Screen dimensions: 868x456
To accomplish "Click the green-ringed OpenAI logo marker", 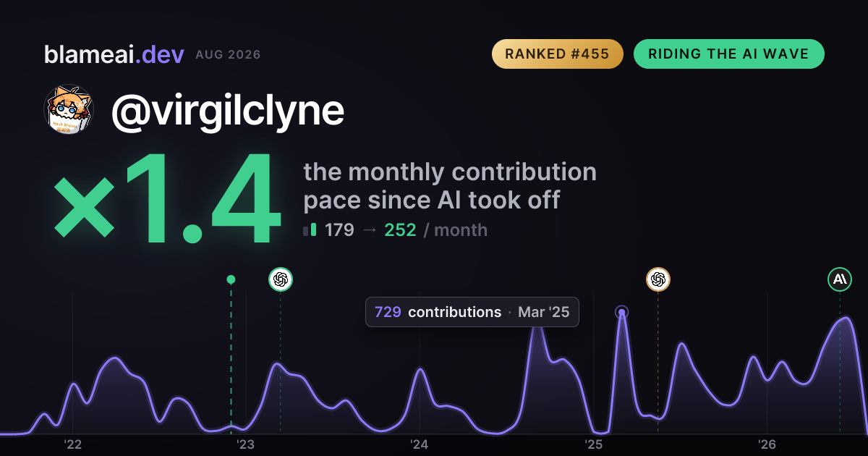I will pyautogui.click(x=281, y=279).
